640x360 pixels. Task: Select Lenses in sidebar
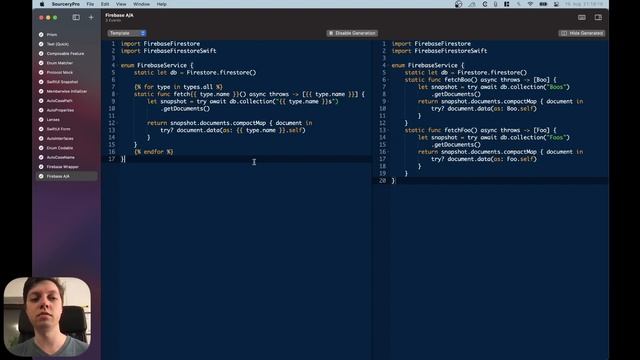pos(67,120)
